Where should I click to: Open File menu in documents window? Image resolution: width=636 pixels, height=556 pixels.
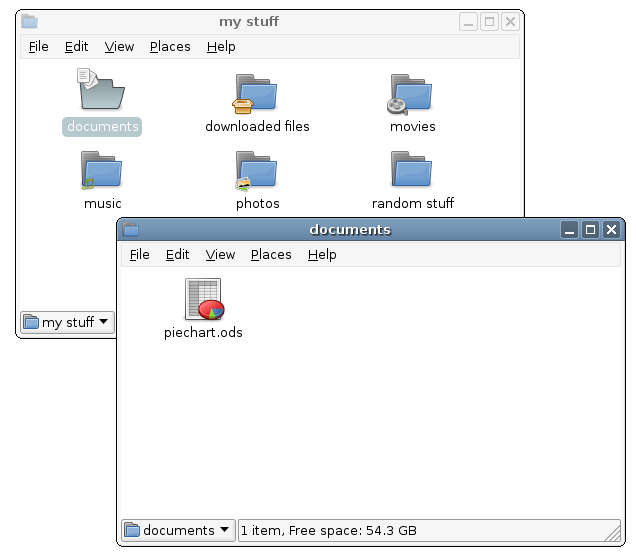[x=140, y=255]
